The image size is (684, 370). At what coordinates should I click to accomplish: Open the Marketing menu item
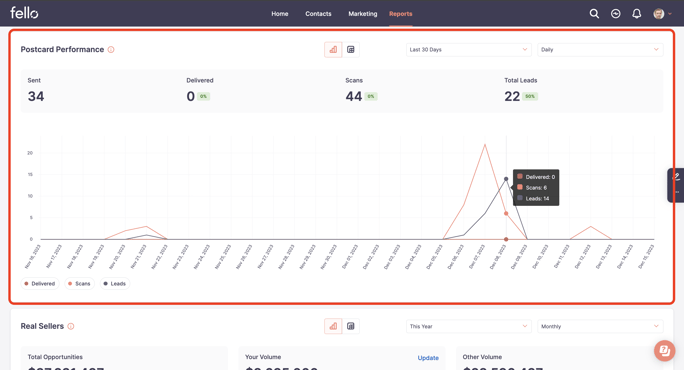[363, 14]
